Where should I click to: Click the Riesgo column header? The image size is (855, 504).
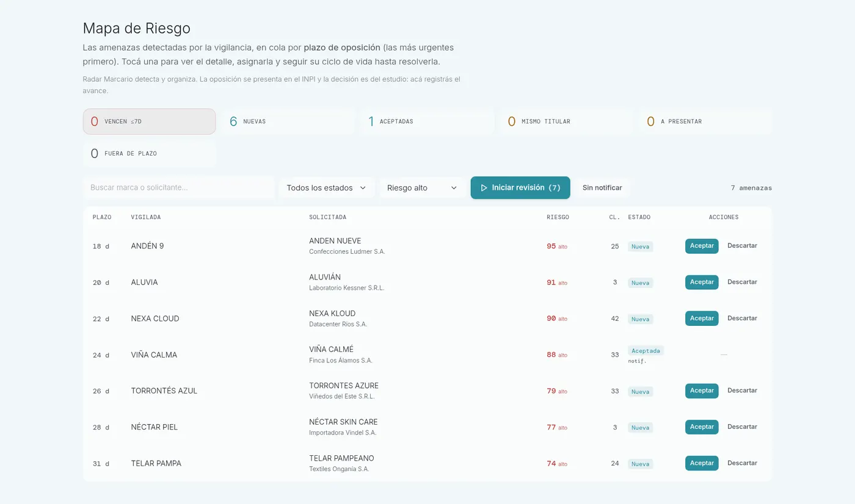pyautogui.click(x=558, y=217)
